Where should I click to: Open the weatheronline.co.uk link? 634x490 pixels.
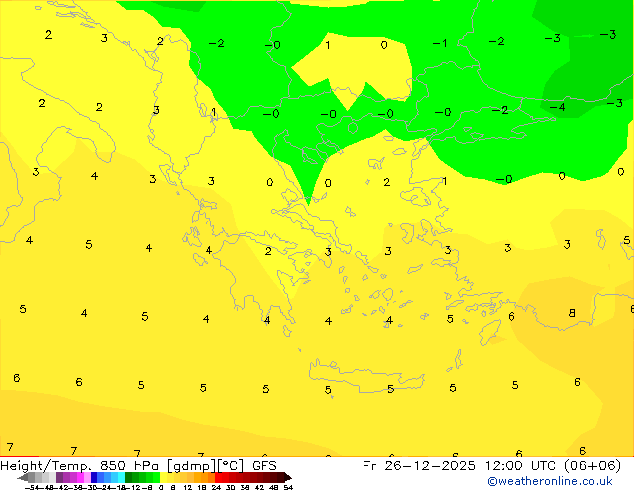click(550, 482)
